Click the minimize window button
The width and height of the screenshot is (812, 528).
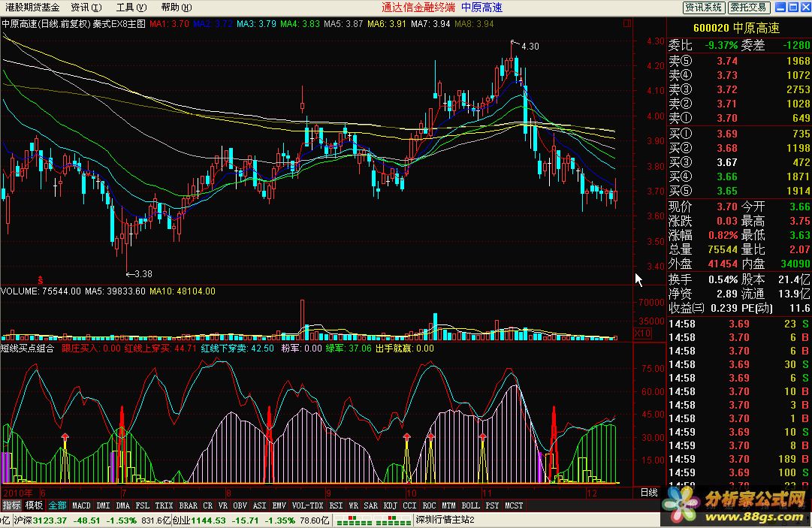780,8
